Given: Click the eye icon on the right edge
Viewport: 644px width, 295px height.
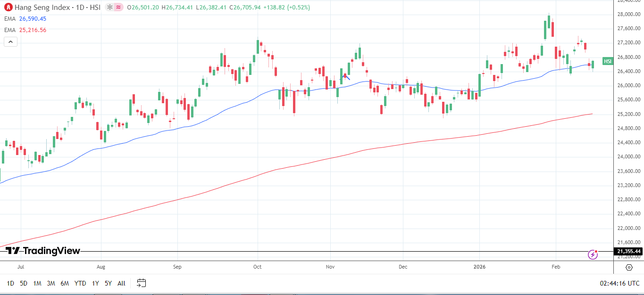Looking at the screenshot, I should tap(629, 267).
